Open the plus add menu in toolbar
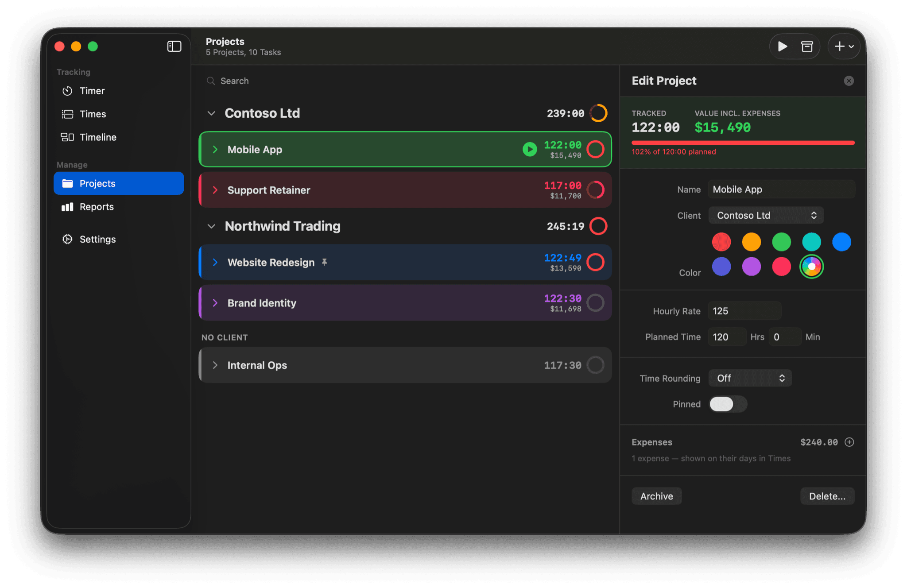 pos(844,46)
